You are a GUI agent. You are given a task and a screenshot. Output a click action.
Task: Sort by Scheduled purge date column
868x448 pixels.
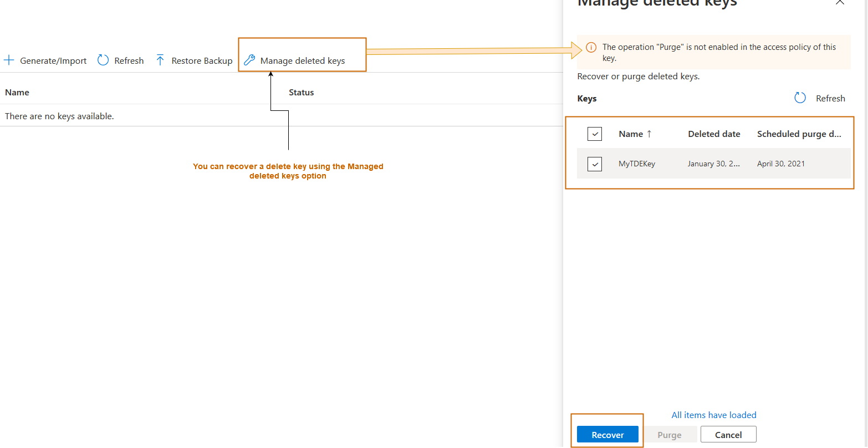(x=799, y=134)
